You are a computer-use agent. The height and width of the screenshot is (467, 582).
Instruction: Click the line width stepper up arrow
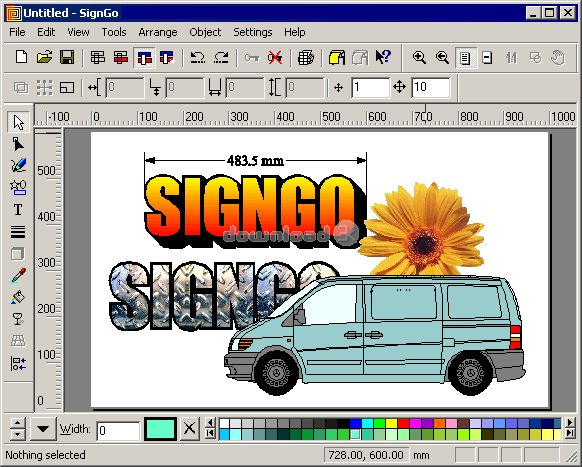[17, 423]
